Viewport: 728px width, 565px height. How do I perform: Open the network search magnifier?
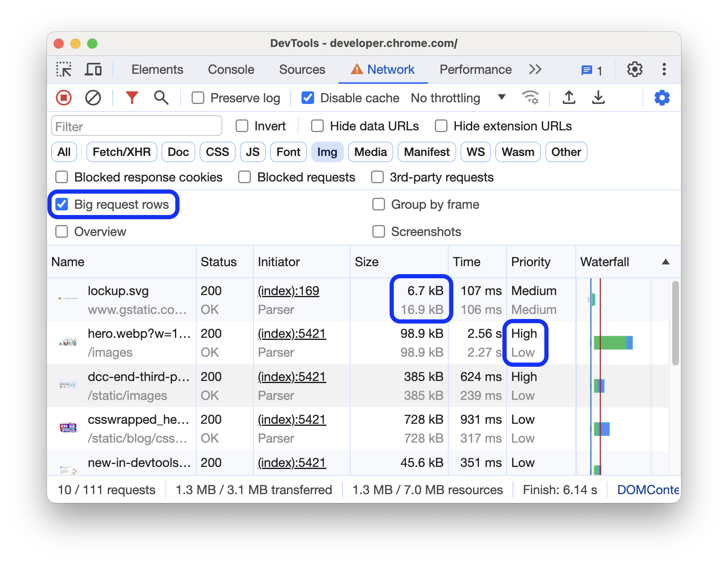pos(161,98)
